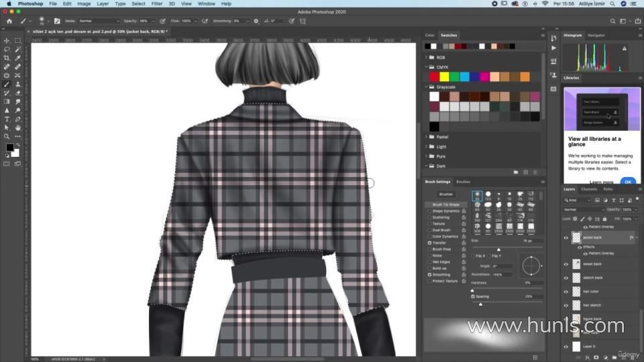Uncheck the Smoothing brush option
The width and height of the screenshot is (644, 362).
point(429,275)
